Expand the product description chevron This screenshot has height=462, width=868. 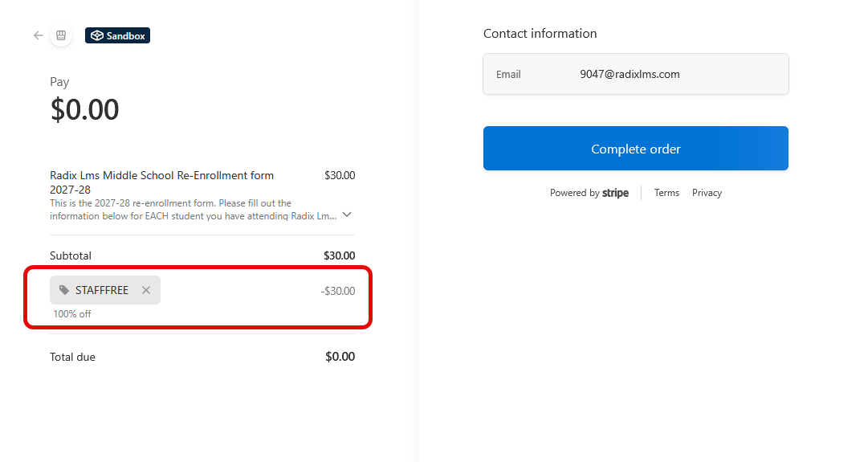tap(347, 215)
